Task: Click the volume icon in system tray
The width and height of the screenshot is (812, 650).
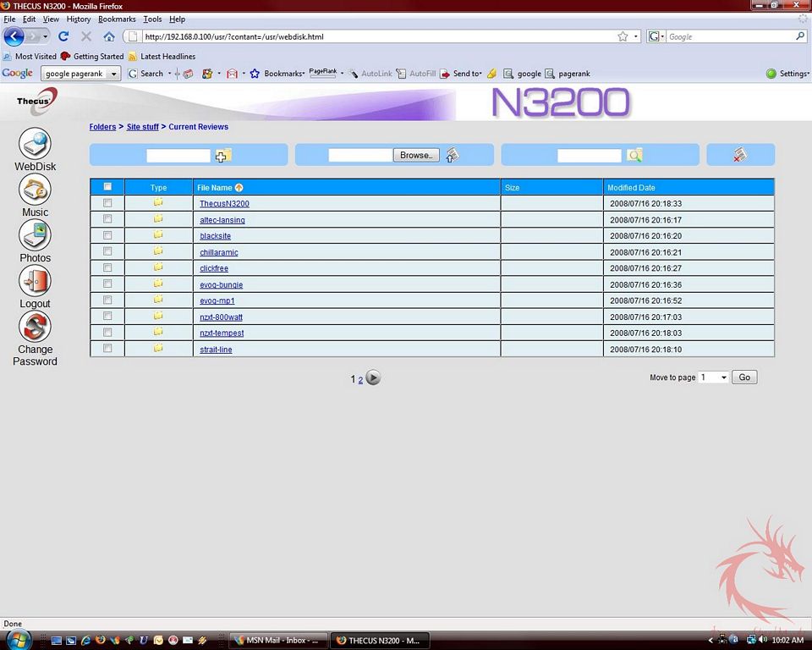Action: pos(762,640)
